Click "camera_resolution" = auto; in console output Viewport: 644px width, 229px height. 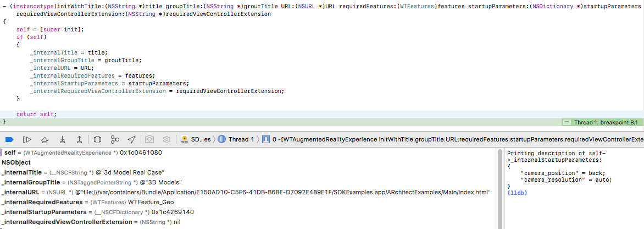[566, 179]
